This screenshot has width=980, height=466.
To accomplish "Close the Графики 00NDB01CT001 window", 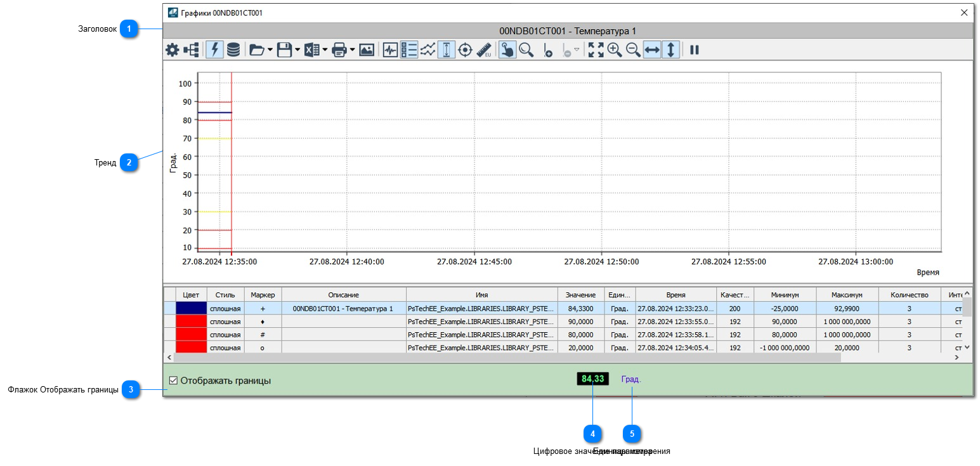I will point(964,12).
